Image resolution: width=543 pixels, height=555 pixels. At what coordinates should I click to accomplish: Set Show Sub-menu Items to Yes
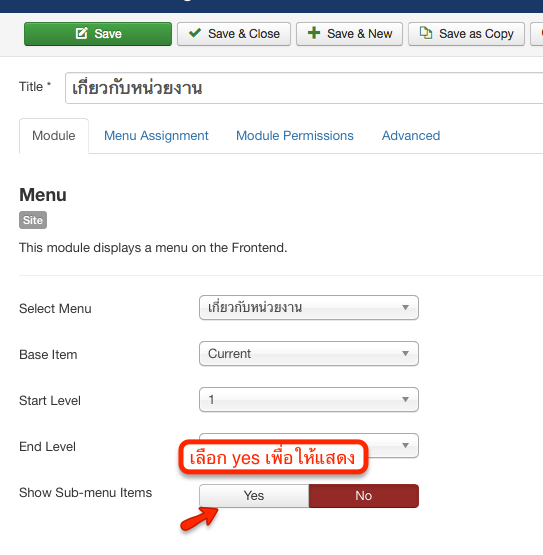254,496
